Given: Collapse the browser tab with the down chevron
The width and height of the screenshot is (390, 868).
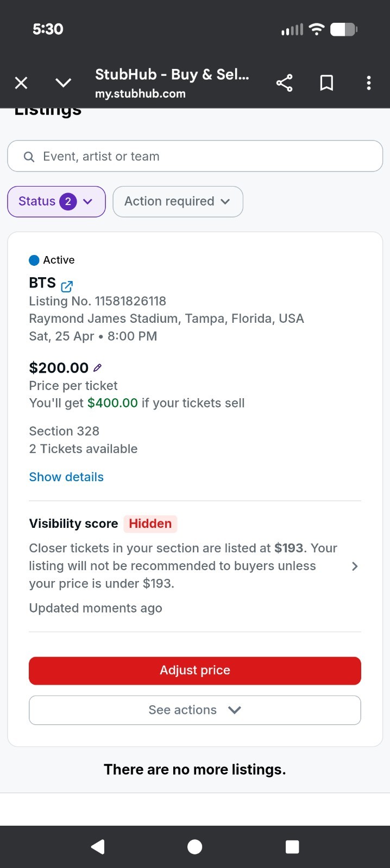Looking at the screenshot, I should (x=63, y=82).
